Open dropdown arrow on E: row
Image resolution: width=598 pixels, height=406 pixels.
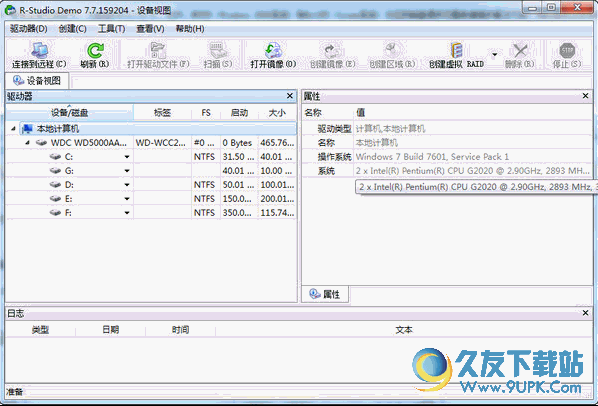click(127, 199)
